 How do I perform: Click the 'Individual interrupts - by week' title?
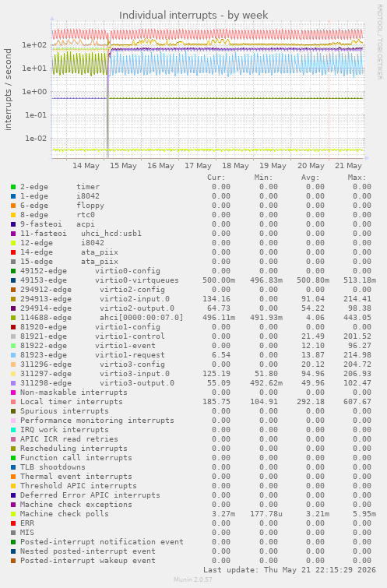coord(193,15)
